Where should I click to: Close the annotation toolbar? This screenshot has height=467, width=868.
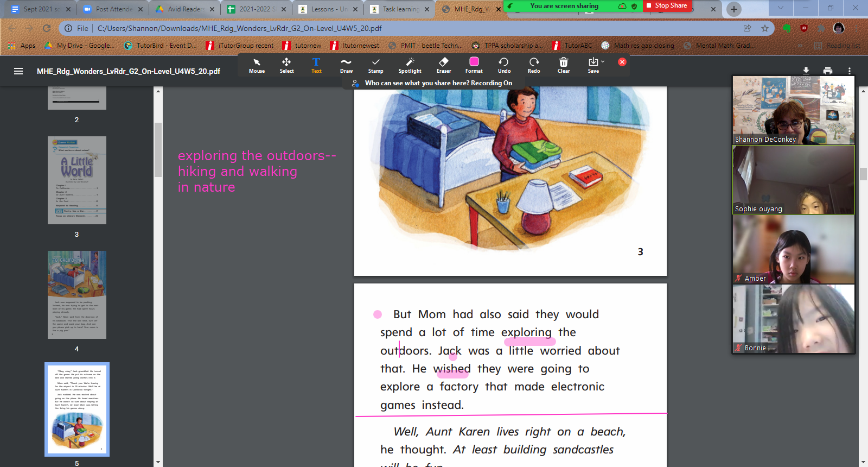pyautogui.click(x=622, y=62)
